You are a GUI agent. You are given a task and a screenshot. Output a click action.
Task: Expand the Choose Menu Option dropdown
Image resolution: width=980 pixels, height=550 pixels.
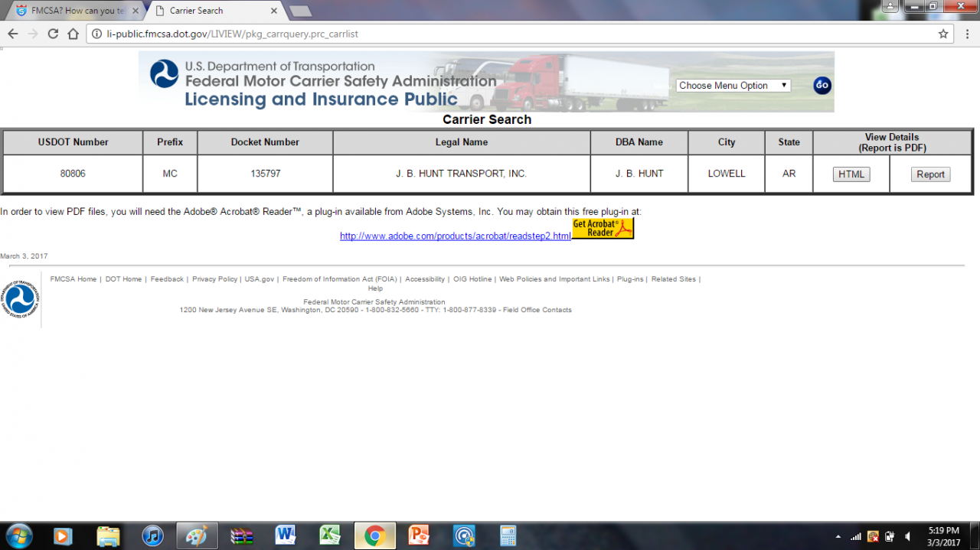click(x=733, y=86)
